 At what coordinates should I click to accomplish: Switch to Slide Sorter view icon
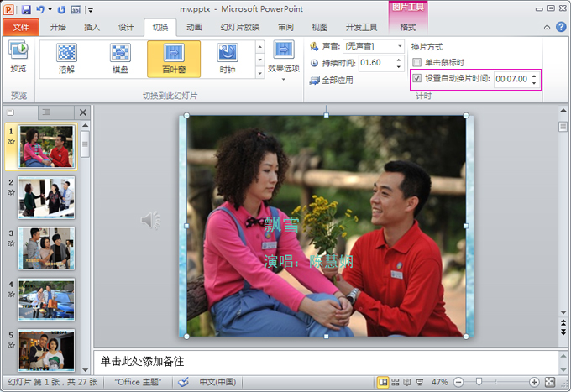pos(396,382)
